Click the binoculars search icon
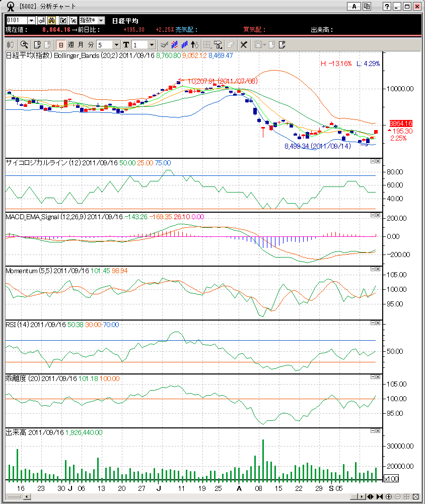Image resolution: width=425 pixels, height=504 pixels. 51,20
